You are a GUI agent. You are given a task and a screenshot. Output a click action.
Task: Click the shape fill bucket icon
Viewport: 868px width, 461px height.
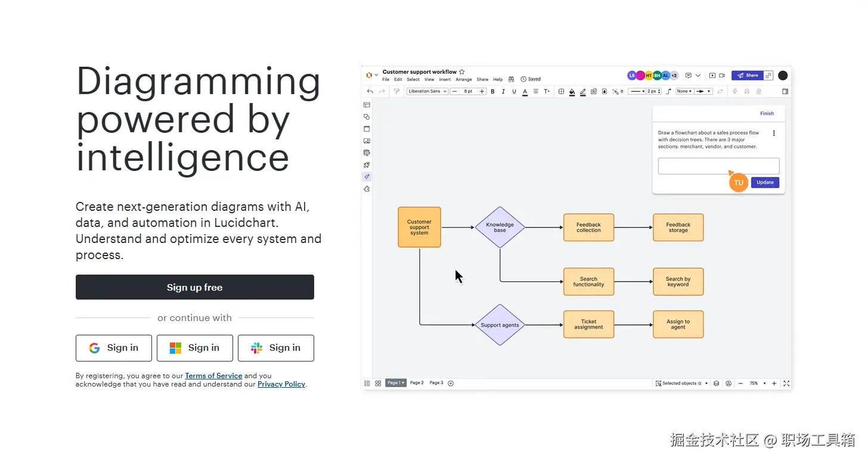click(x=572, y=92)
